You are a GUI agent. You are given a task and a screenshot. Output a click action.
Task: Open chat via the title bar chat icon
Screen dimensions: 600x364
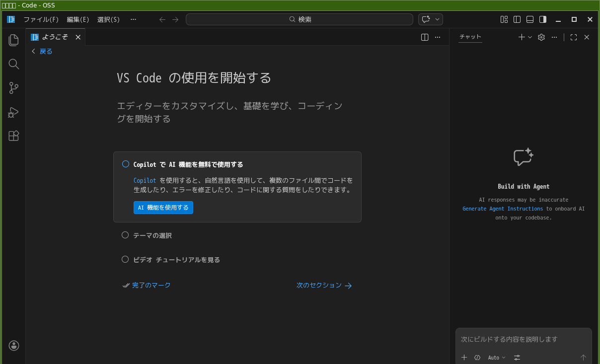pos(426,19)
